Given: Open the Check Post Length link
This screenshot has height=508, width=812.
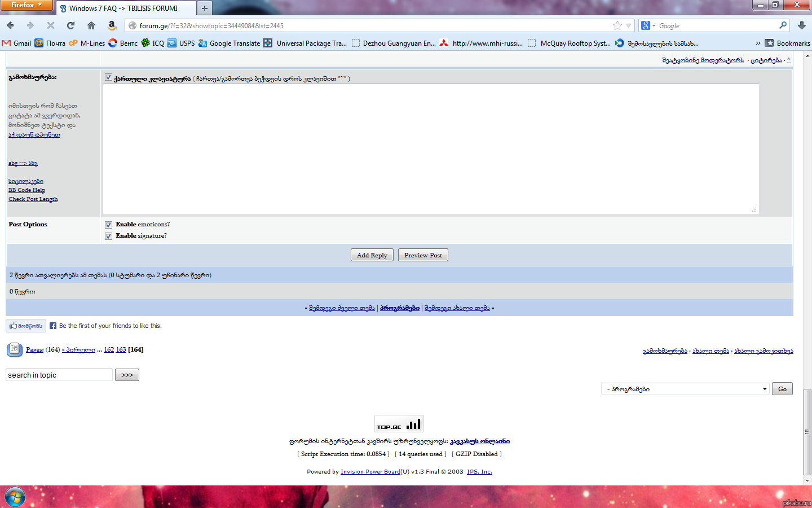Looking at the screenshot, I should click(x=33, y=199).
